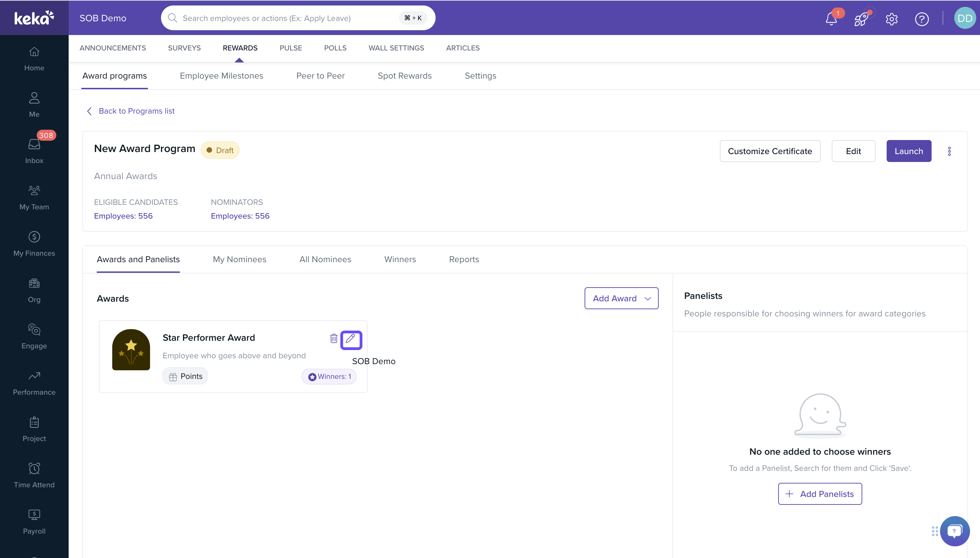Click the DD profile avatar menu
Image resolution: width=980 pixels, height=558 pixels.
[x=964, y=19]
